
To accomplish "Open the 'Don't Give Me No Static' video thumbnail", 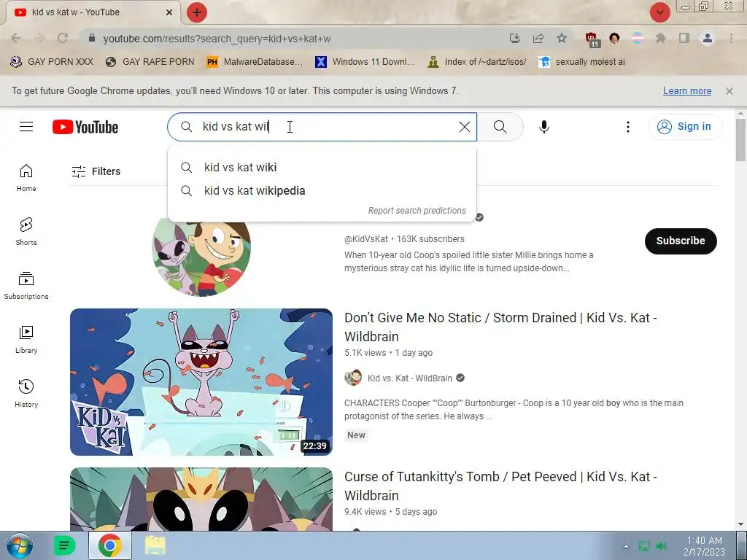I will coord(201,382).
